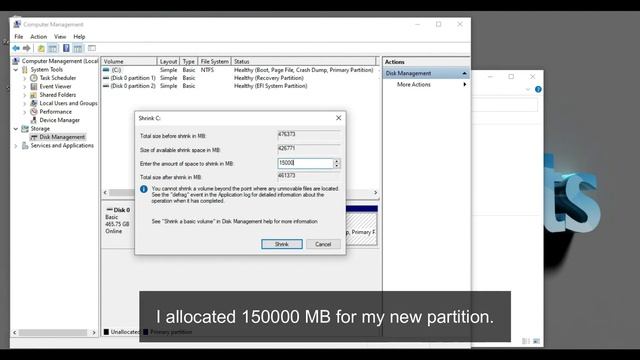
Task: Expand the Performance node
Action: [24, 112]
